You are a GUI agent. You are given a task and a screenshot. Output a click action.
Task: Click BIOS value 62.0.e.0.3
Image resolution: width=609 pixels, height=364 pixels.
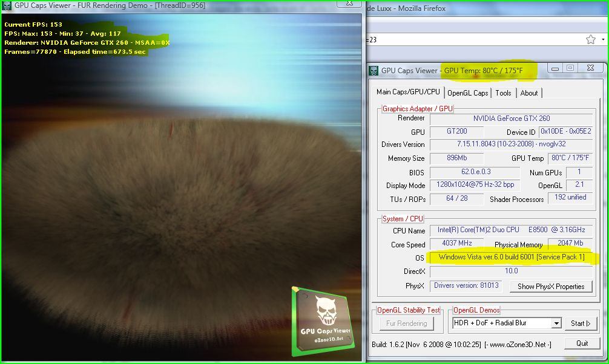[x=475, y=172]
